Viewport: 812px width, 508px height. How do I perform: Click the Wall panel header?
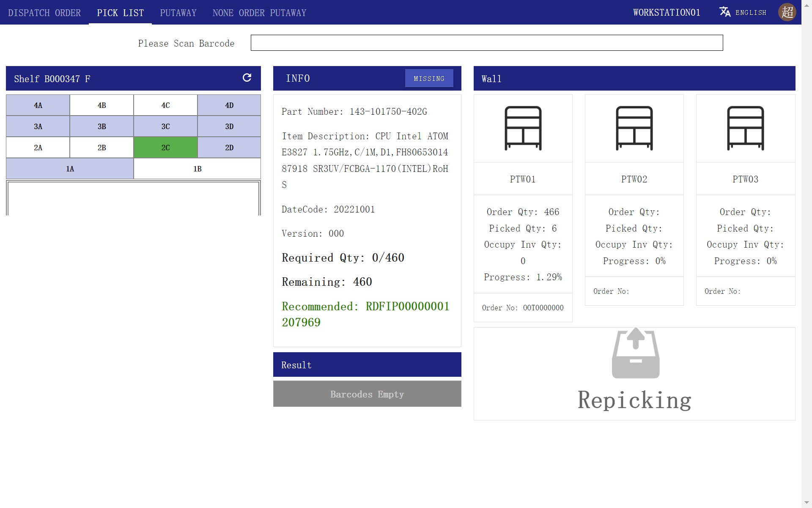tap(634, 78)
